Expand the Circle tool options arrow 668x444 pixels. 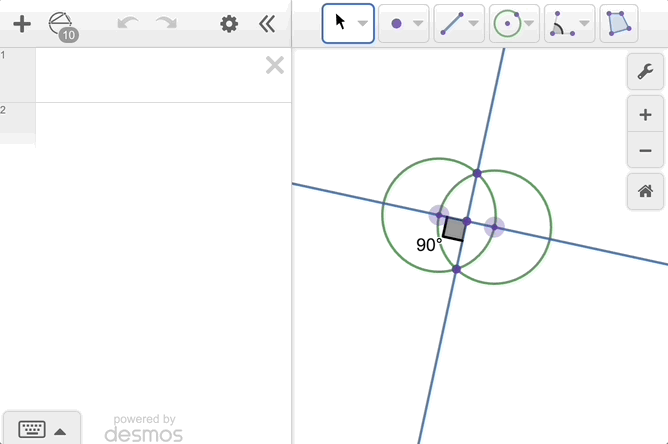(529, 23)
